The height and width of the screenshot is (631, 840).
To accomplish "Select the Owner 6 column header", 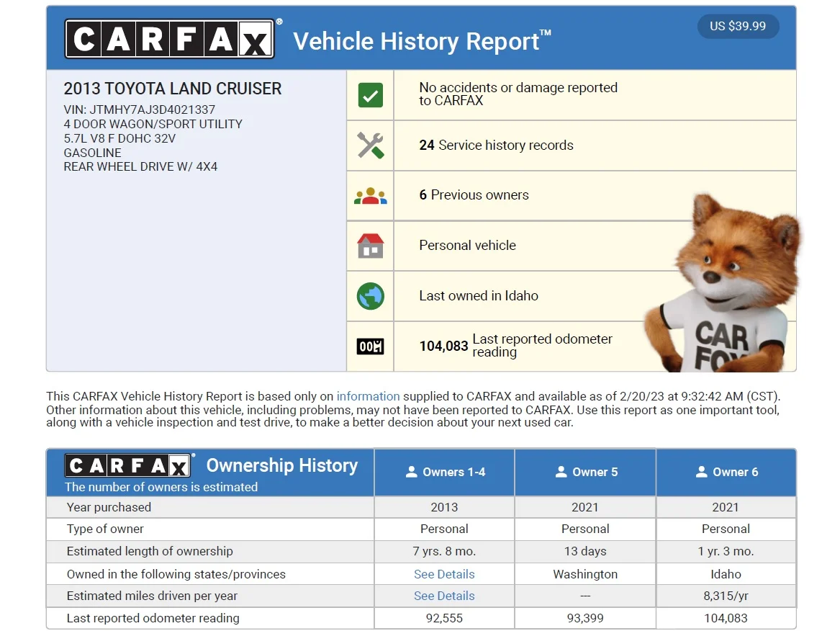I will point(726,472).
